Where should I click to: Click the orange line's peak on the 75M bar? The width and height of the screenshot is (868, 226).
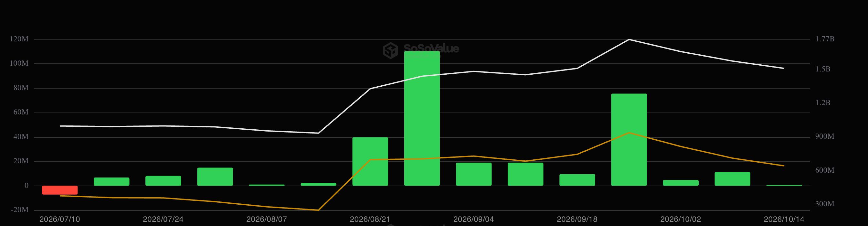[629, 133]
